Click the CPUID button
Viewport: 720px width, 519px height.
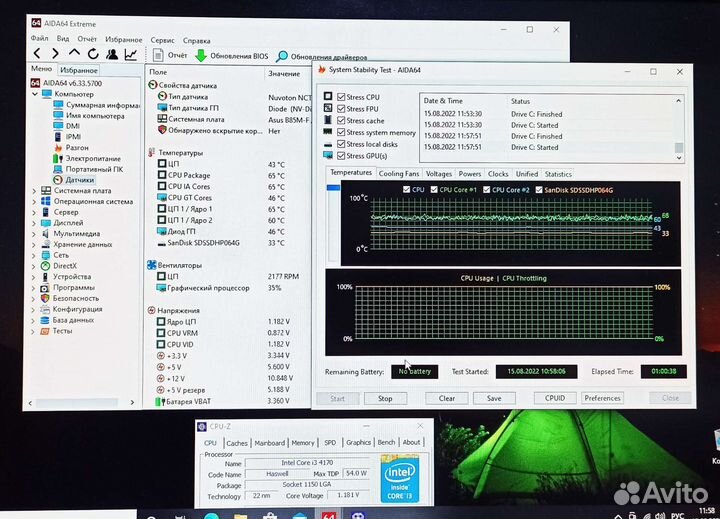pos(555,398)
